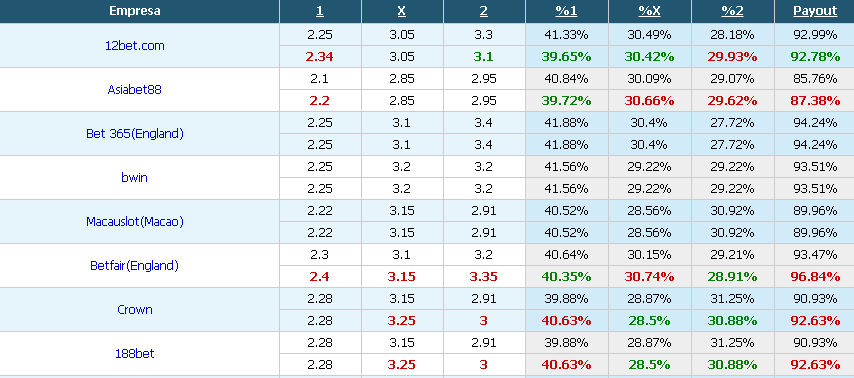Open the Asiabet88 bookmaker link

point(135,90)
